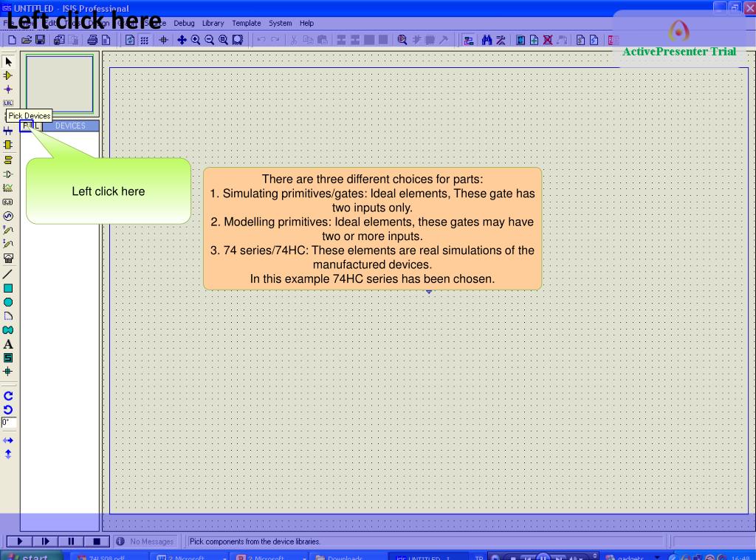Screen dimensions: 756x560
Task: Rotate anti-clockwise with the rotate button
Action: pos(8,410)
